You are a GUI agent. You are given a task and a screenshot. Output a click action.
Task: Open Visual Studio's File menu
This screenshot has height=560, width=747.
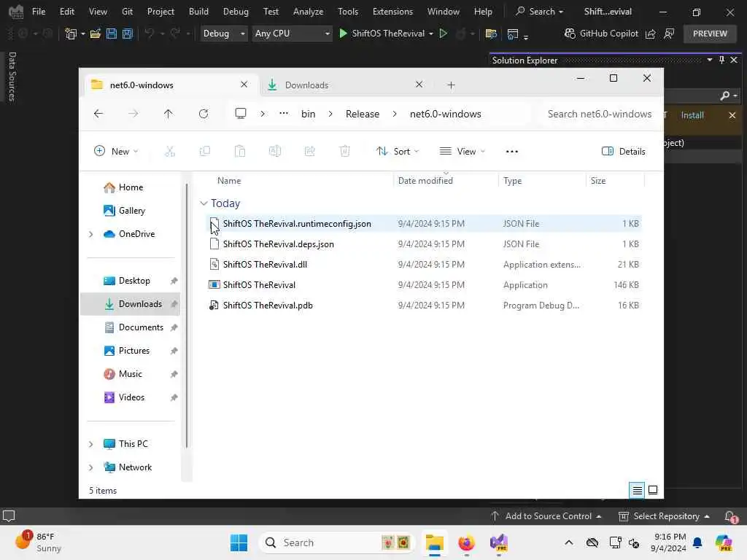(39, 12)
